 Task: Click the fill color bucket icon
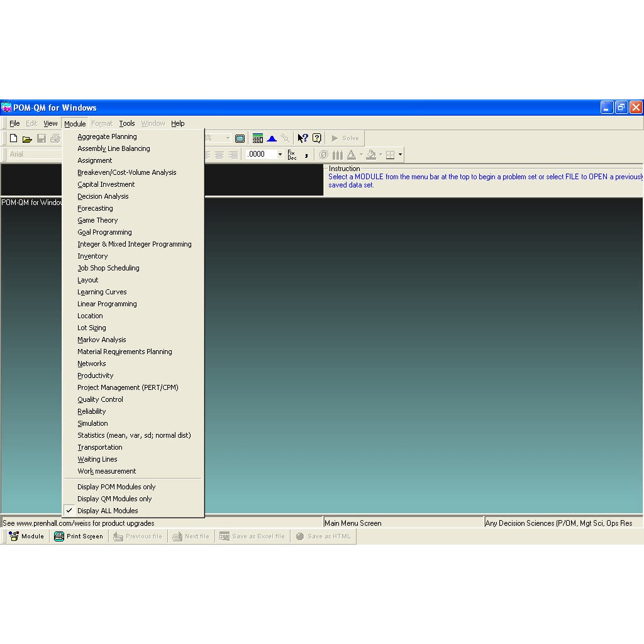coord(371,155)
